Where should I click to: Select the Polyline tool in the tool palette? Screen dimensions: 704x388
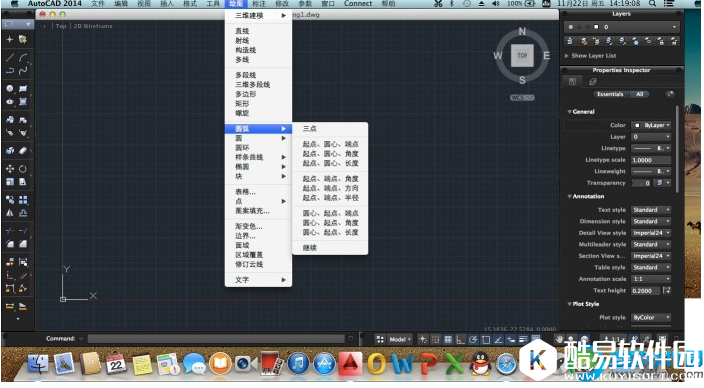click(9, 71)
